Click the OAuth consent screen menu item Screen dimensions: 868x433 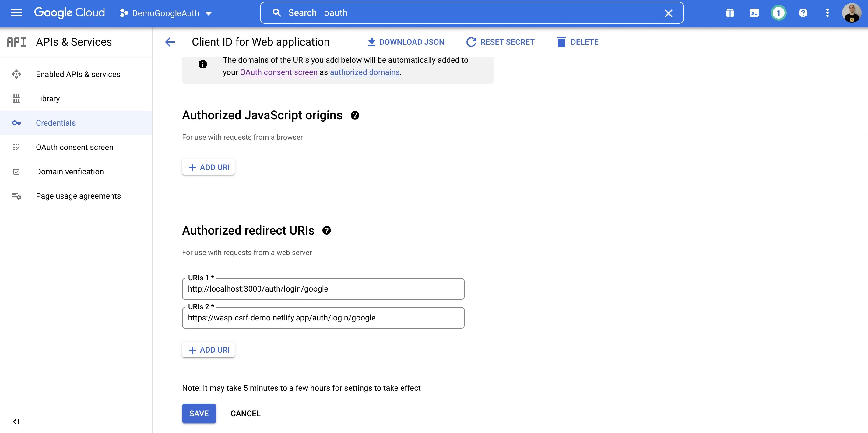click(x=75, y=147)
